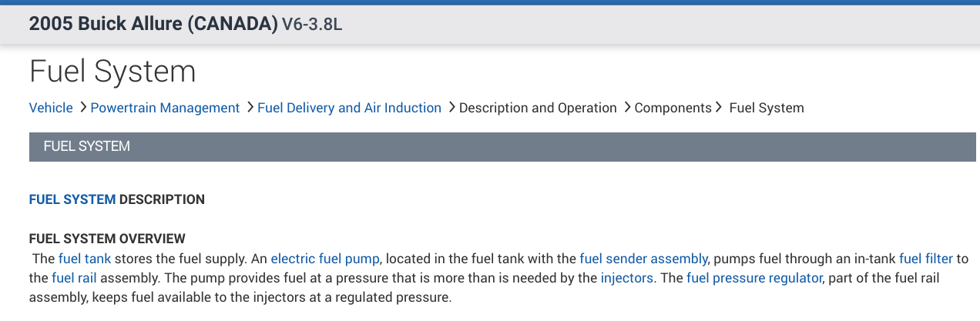
Task: Follow the fuel tank link
Action: click(85, 259)
